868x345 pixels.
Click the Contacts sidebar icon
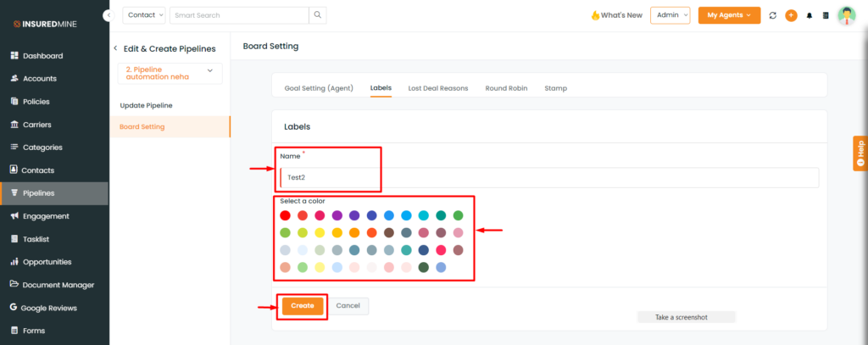click(14, 170)
